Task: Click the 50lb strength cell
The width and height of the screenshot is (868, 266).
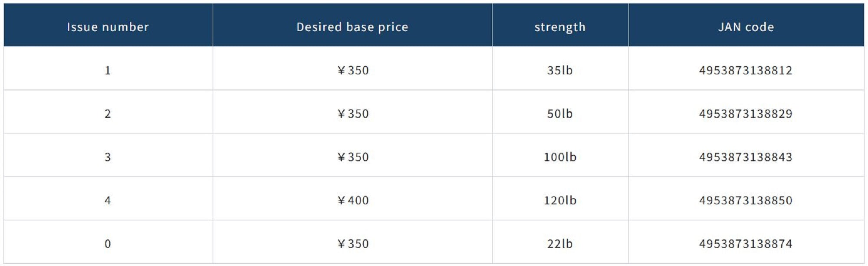Action: point(559,114)
